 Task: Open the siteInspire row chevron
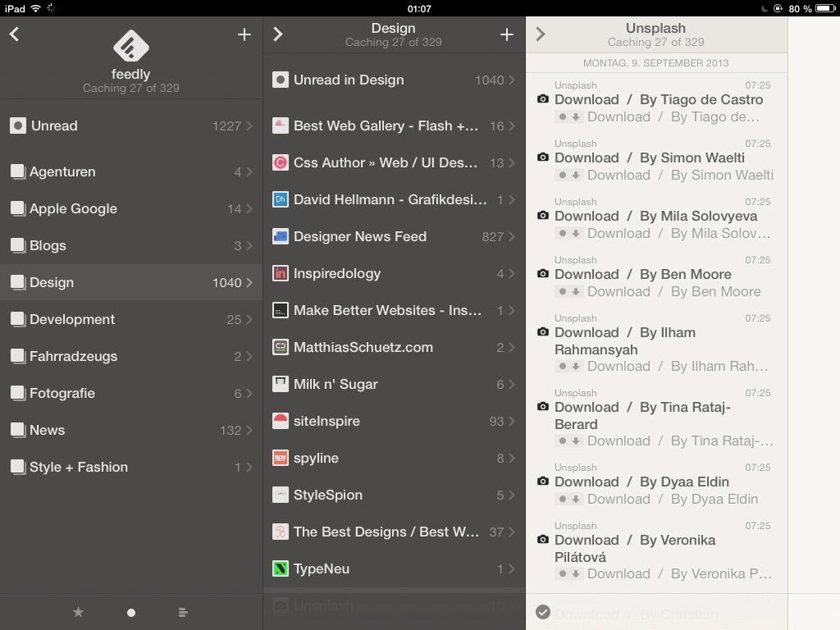tap(512, 421)
